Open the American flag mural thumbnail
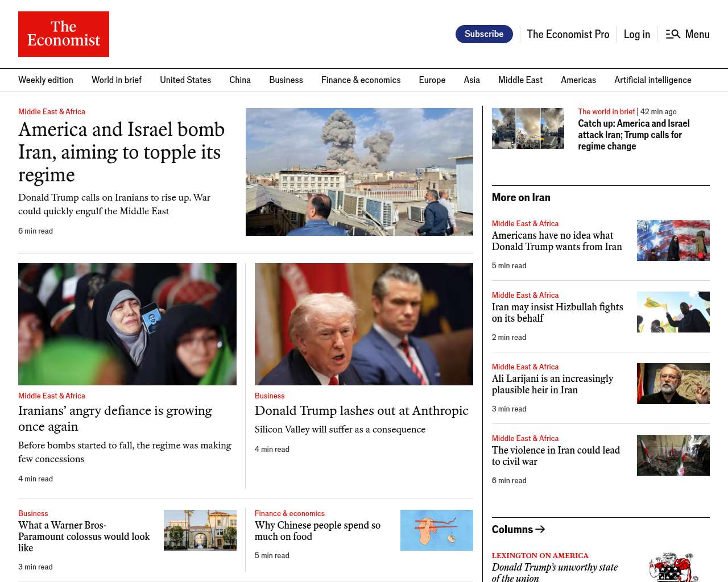The height and width of the screenshot is (582, 728). pyautogui.click(x=673, y=240)
